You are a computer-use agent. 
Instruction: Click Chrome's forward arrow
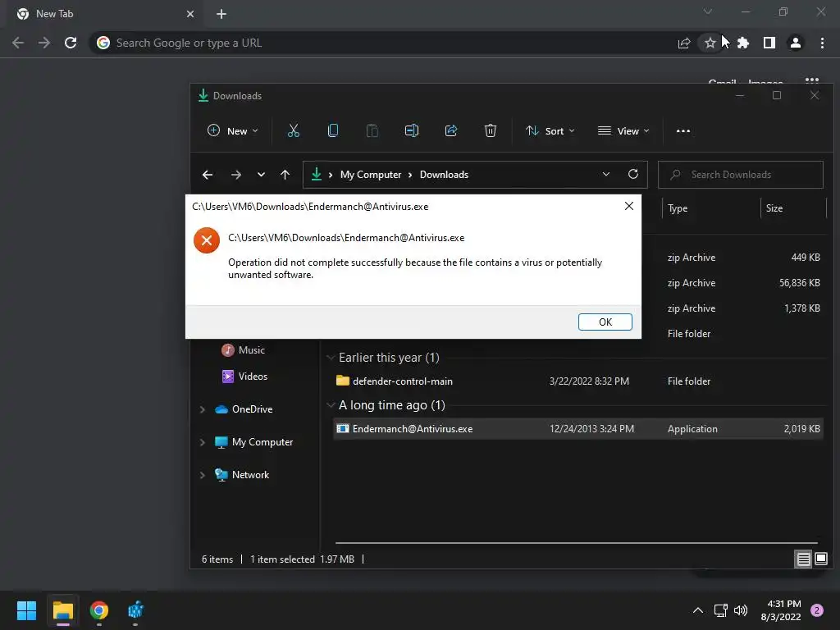point(44,43)
